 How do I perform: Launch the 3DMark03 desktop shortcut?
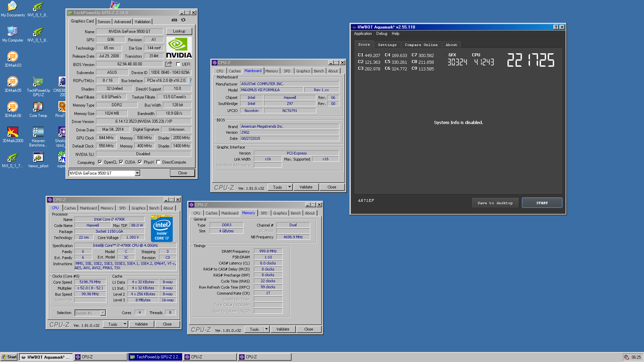[13, 59]
